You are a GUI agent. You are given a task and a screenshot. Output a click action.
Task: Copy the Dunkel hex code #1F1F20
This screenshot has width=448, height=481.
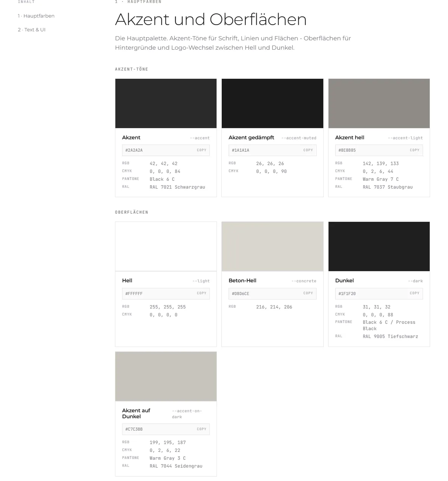pos(414,293)
